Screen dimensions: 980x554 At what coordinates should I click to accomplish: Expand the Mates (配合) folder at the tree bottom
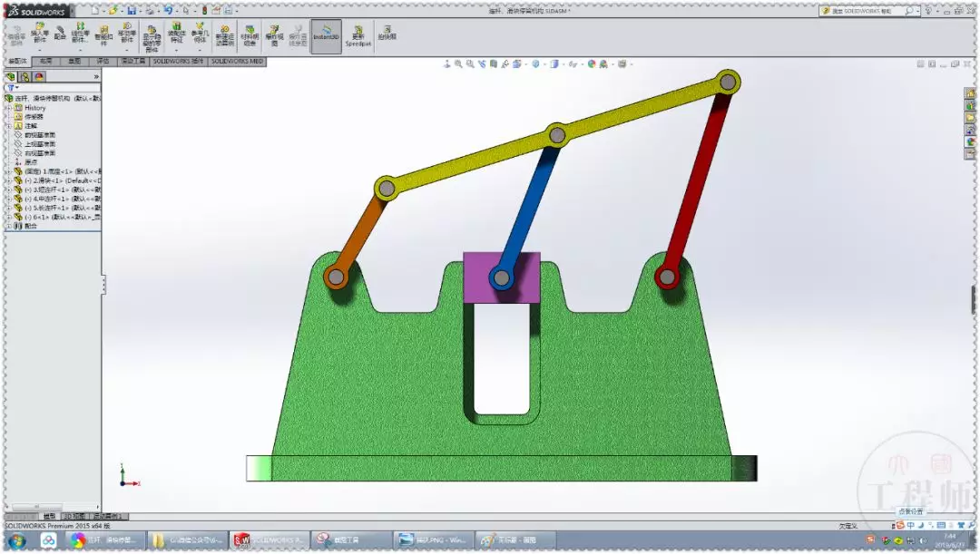(9, 226)
